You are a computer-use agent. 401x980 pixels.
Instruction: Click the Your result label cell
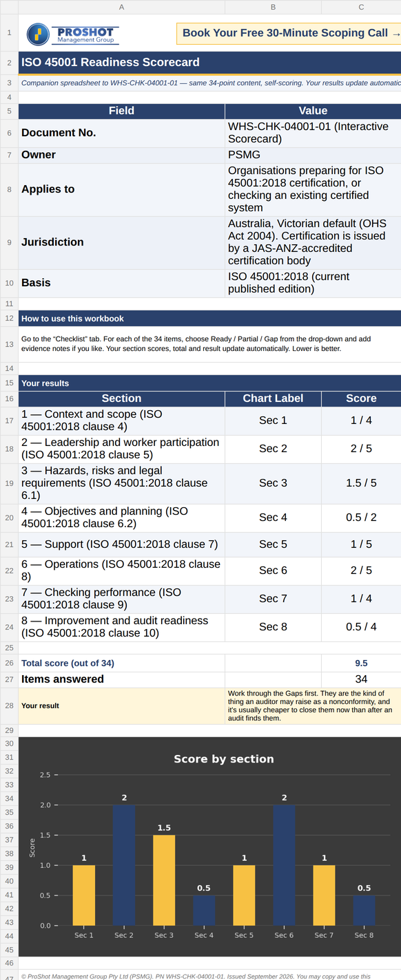coord(121,705)
